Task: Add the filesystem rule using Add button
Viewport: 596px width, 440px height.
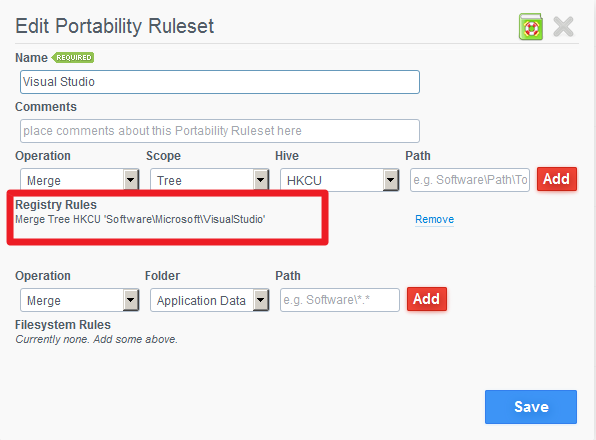Action: [x=427, y=299]
